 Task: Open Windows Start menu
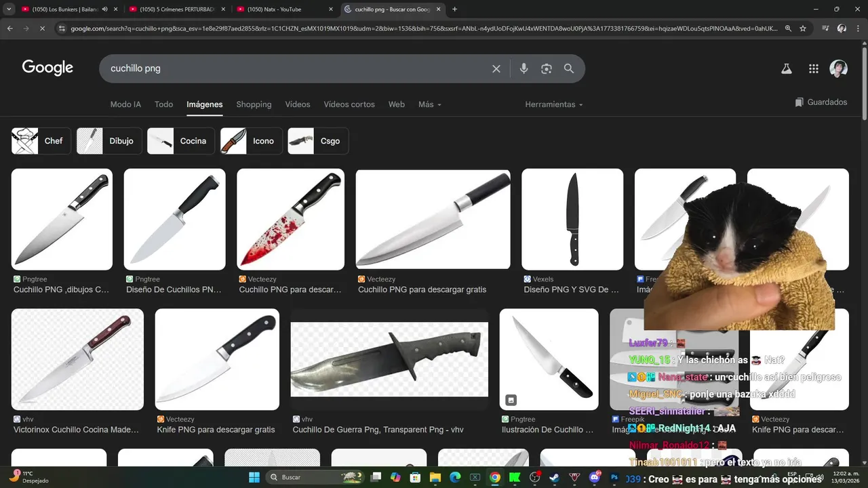pos(254,477)
